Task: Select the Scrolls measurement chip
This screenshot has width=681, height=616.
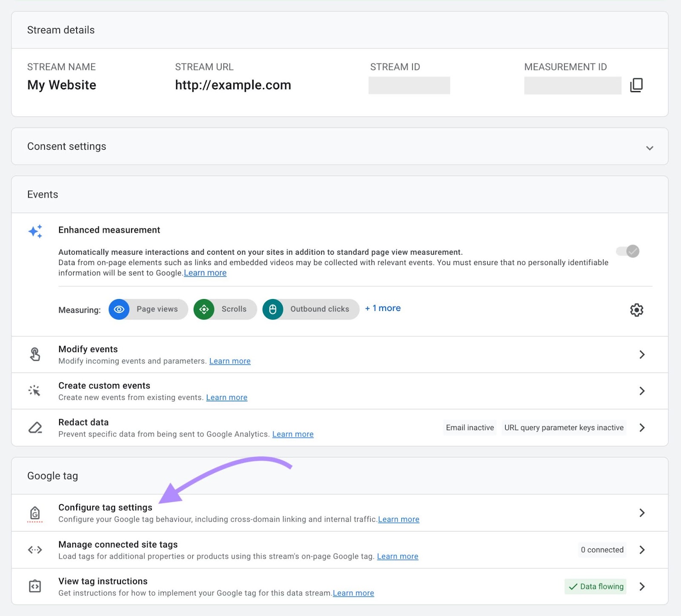Action: [225, 309]
